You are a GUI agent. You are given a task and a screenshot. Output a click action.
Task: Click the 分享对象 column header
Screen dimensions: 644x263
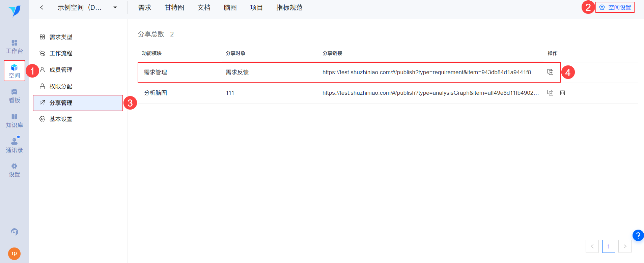pos(235,53)
